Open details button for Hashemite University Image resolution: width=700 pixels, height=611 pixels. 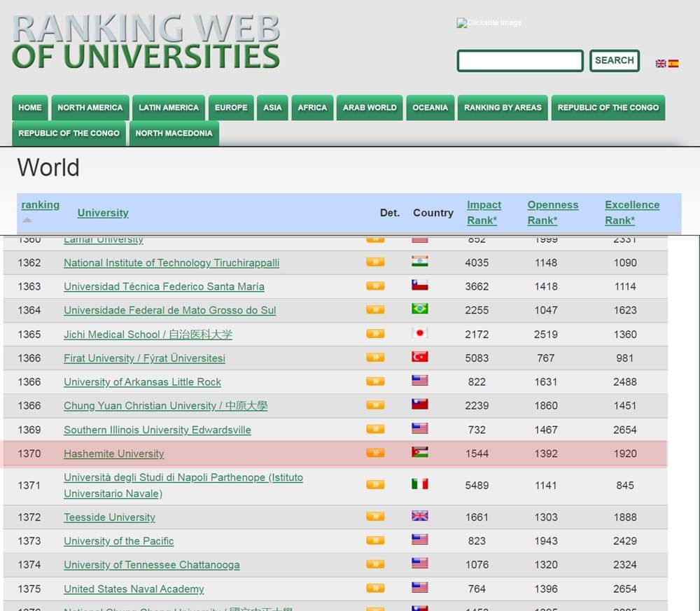375,453
